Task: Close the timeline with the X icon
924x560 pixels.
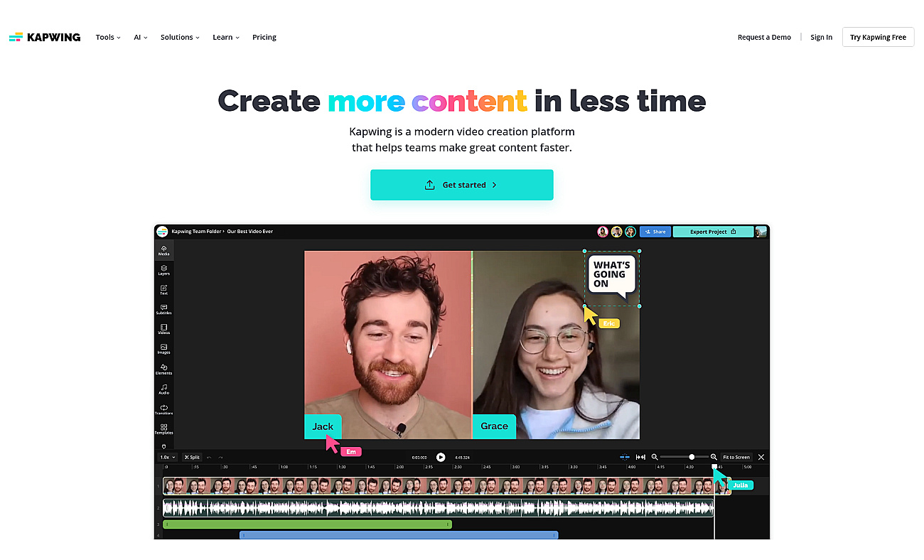Action: tap(761, 457)
